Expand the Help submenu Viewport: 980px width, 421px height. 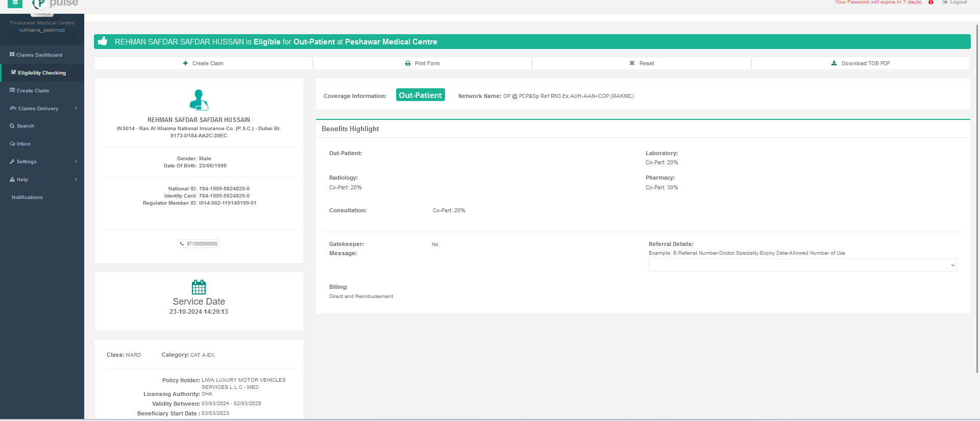(x=22, y=180)
